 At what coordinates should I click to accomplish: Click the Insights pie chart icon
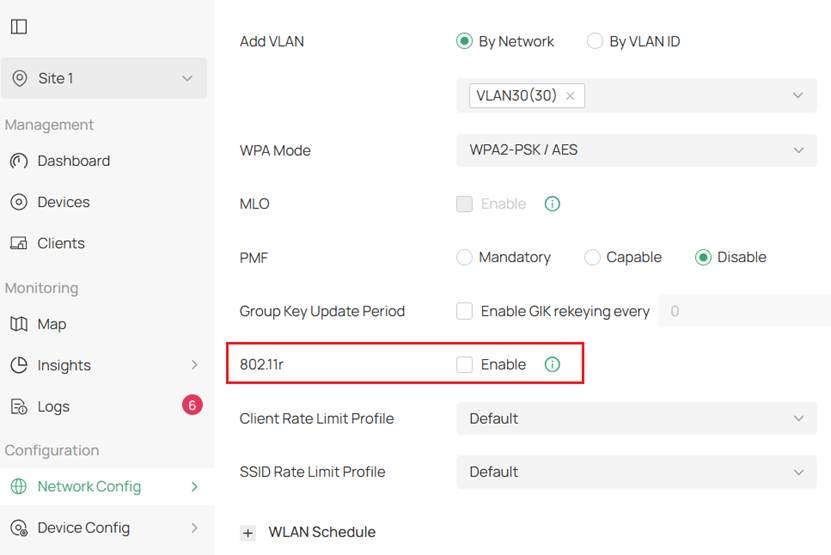click(x=19, y=365)
